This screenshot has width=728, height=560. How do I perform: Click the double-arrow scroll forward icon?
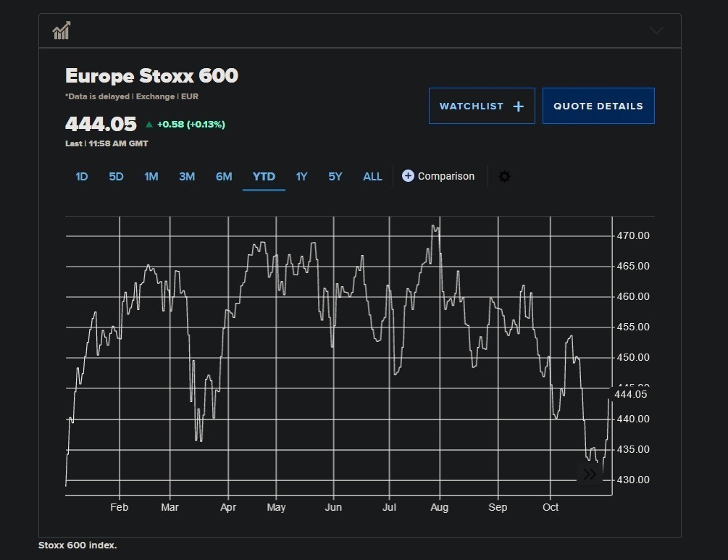pyautogui.click(x=590, y=475)
